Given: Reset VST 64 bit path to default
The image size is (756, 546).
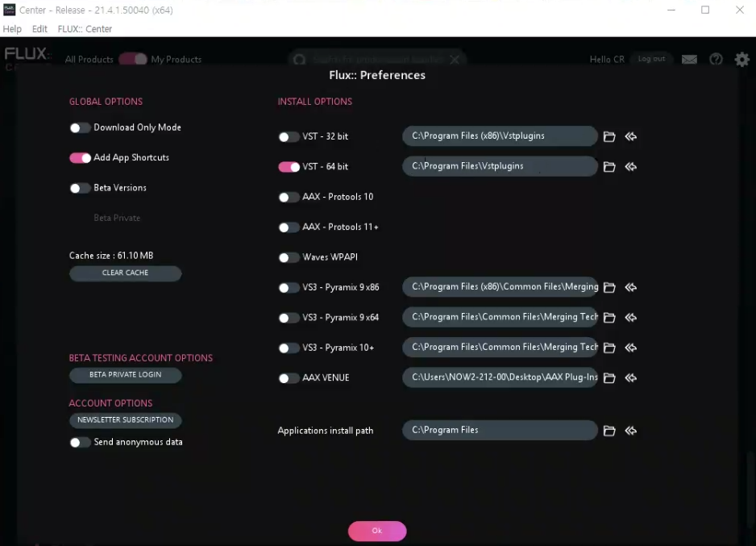Looking at the screenshot, I should tap(630, 166).
